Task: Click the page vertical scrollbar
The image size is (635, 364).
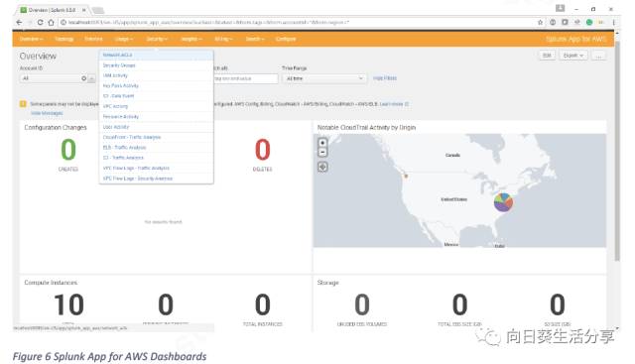Action: click(x=617, y=150)
